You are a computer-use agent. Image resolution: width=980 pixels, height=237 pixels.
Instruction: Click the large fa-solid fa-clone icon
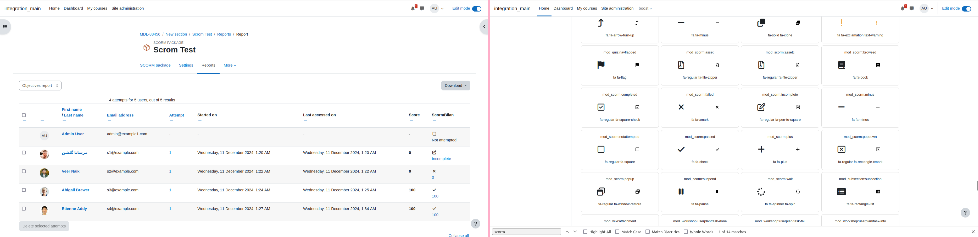coord(761,23)
